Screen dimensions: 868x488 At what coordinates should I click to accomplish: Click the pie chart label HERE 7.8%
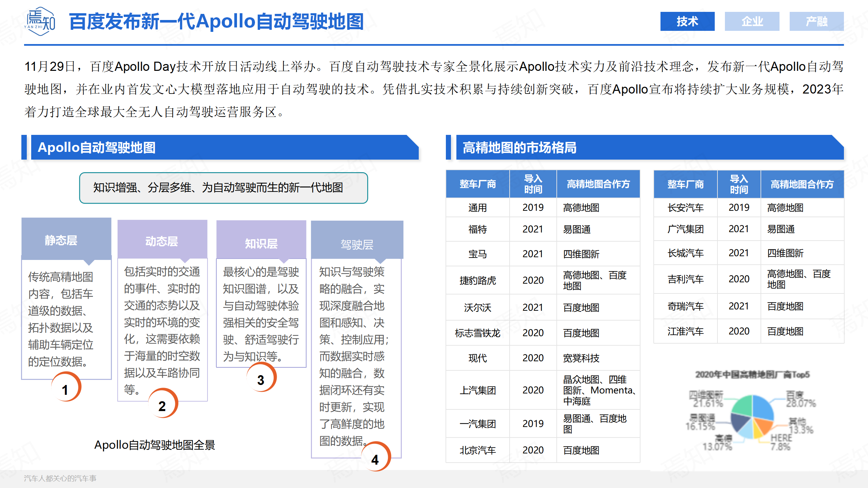781,442
